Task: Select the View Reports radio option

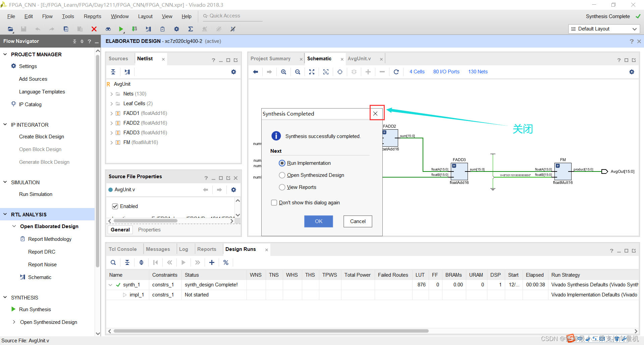Action: pos(282,187)
